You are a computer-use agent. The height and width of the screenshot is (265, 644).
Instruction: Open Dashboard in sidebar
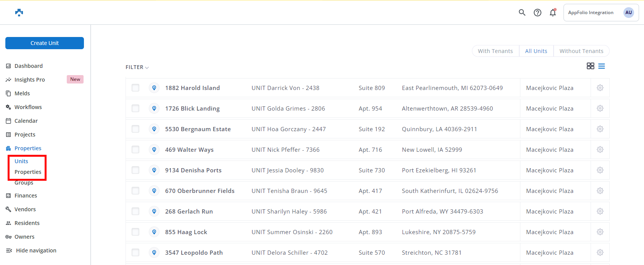(x=24, y=66)
